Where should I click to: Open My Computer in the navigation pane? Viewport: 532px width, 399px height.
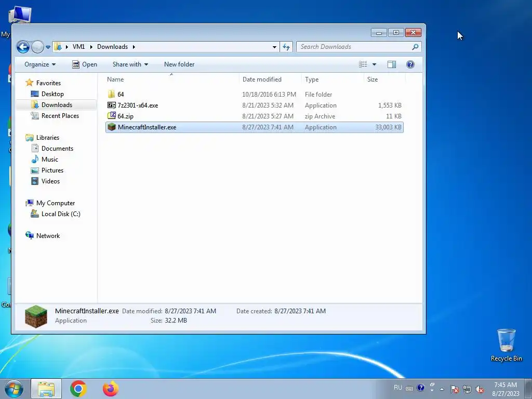point(55,203)
